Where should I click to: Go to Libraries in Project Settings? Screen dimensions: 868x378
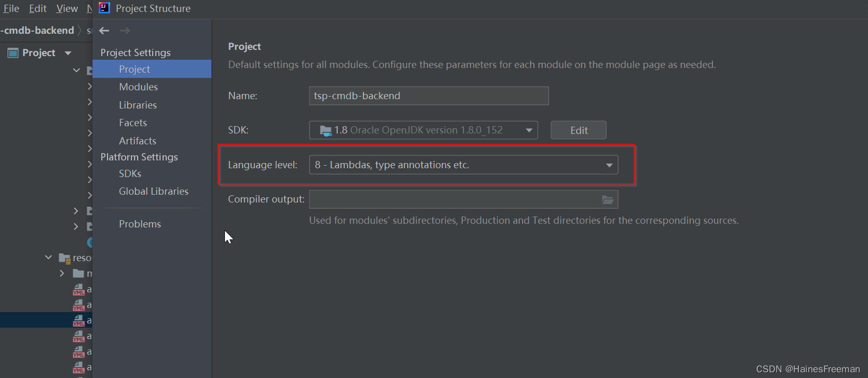coord(138,105)
